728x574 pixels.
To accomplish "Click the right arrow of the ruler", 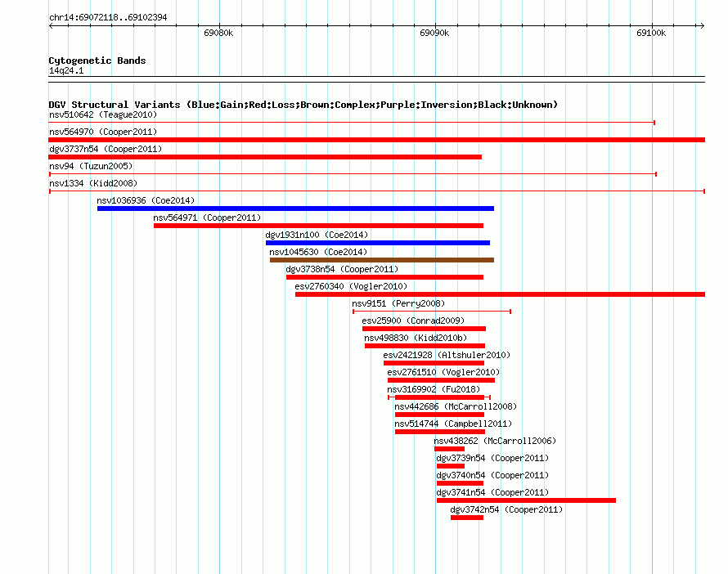I will [x=702, y=25].
